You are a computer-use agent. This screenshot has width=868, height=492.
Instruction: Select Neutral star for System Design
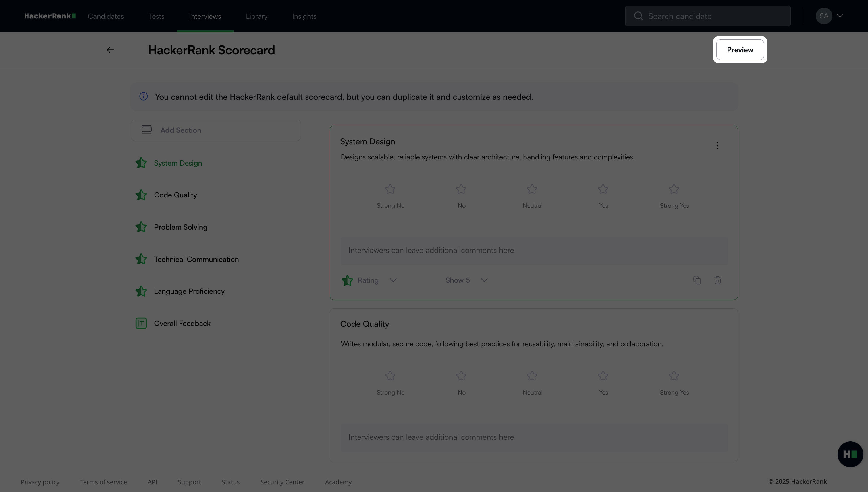[532, 189]
